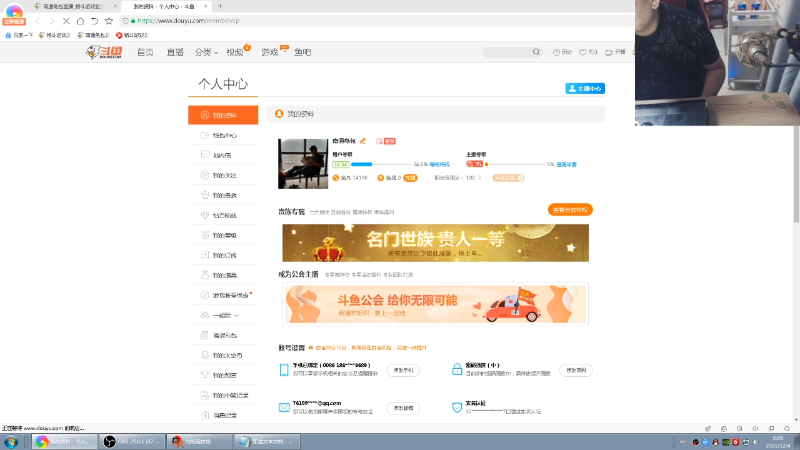Click the password lock icon
The image size is (800, 450).
tap(457, 369)
